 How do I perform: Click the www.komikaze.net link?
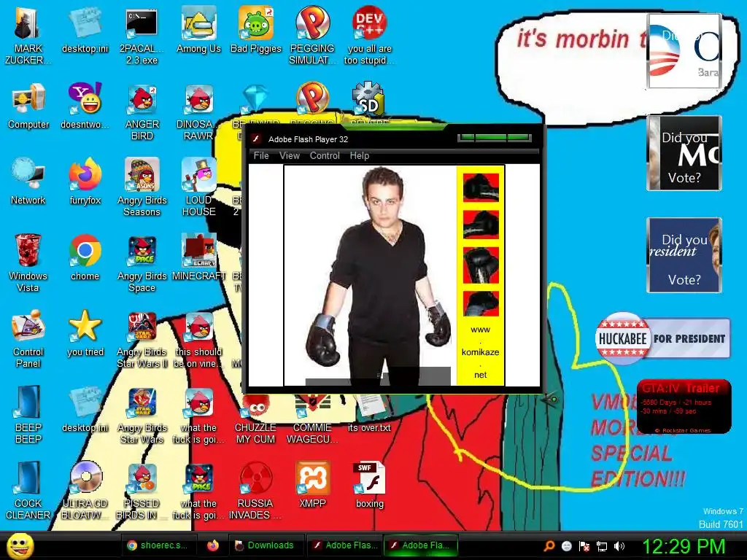(480, 352)
